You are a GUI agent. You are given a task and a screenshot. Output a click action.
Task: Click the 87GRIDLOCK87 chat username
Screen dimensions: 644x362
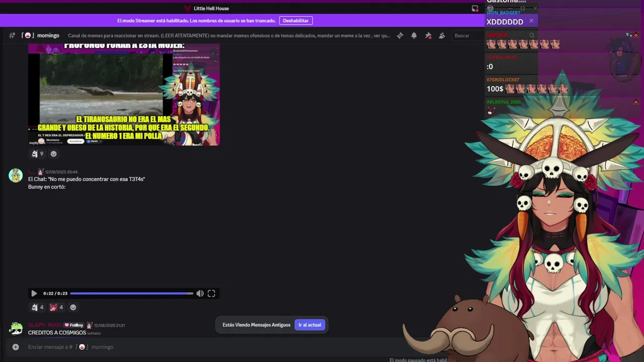pyautogui.click(x=503, y=80)
